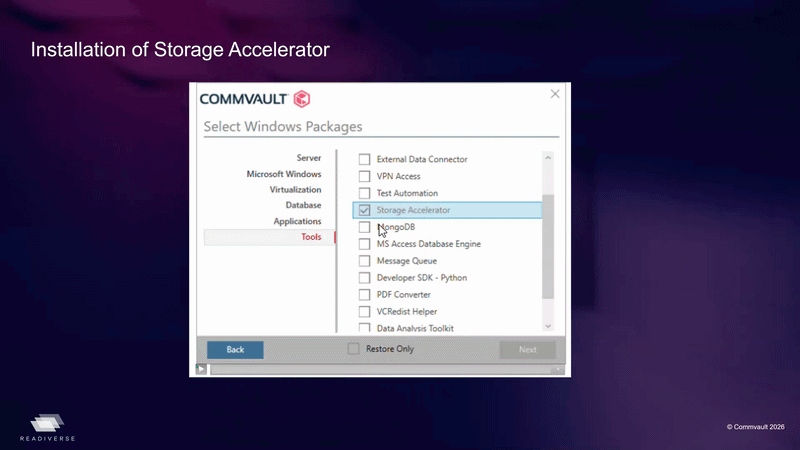
Task: Click the Readiverse logo
Action: point(47,427)
